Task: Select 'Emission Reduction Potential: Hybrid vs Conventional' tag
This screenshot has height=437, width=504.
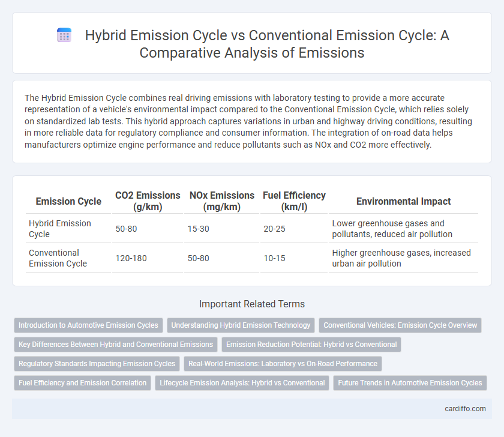Action: tap(311, 345)
